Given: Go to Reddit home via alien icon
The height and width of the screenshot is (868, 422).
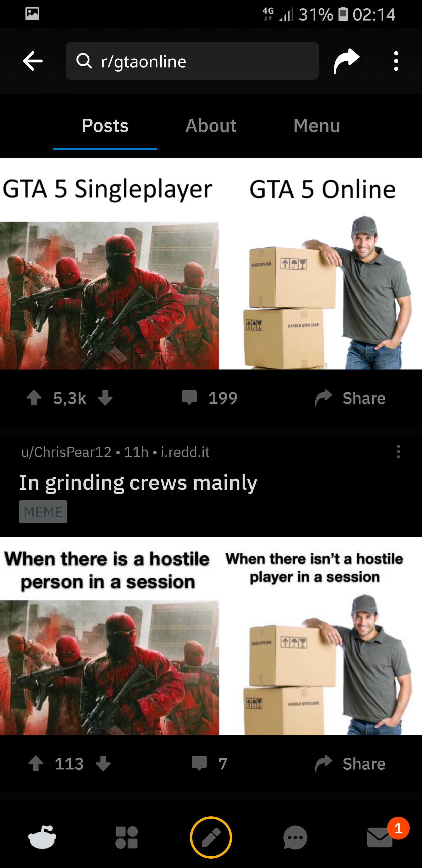Looking at the screenshot, I should [x=42, y=837].
